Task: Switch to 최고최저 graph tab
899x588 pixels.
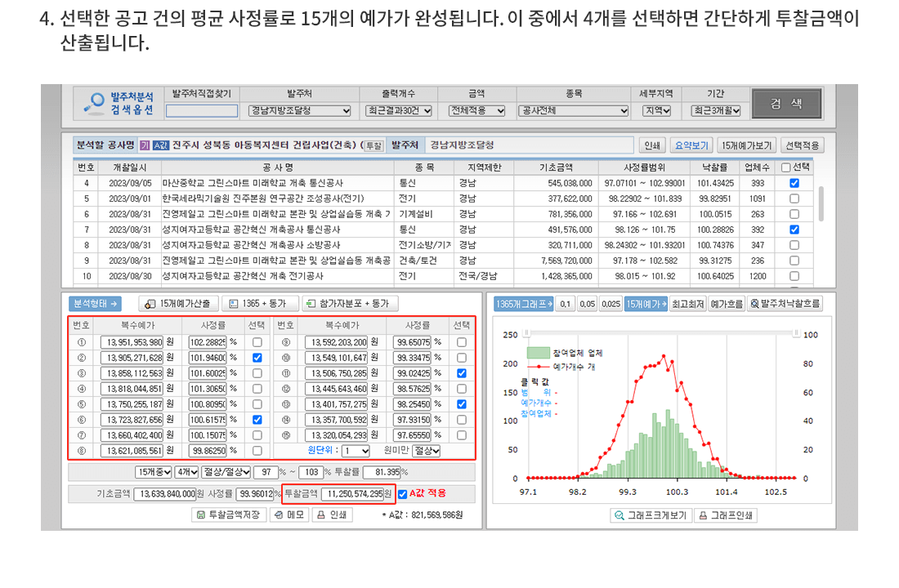Action: [687, 304]
